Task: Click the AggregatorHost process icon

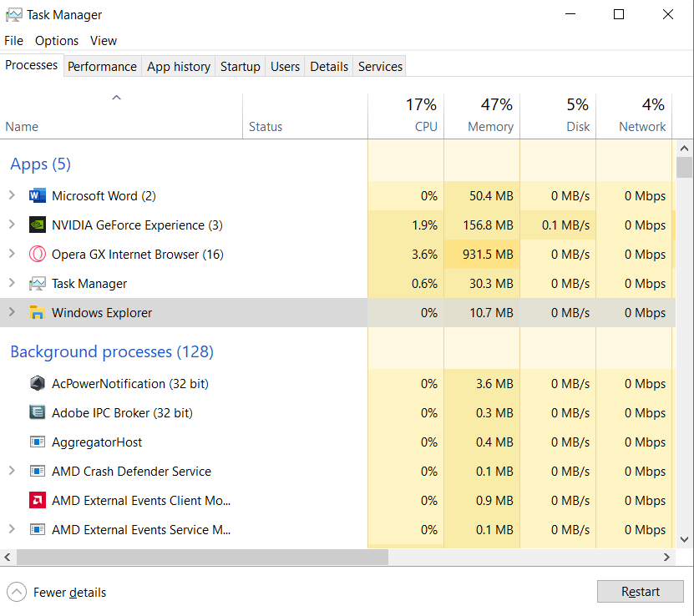Action: coord(38,442)
